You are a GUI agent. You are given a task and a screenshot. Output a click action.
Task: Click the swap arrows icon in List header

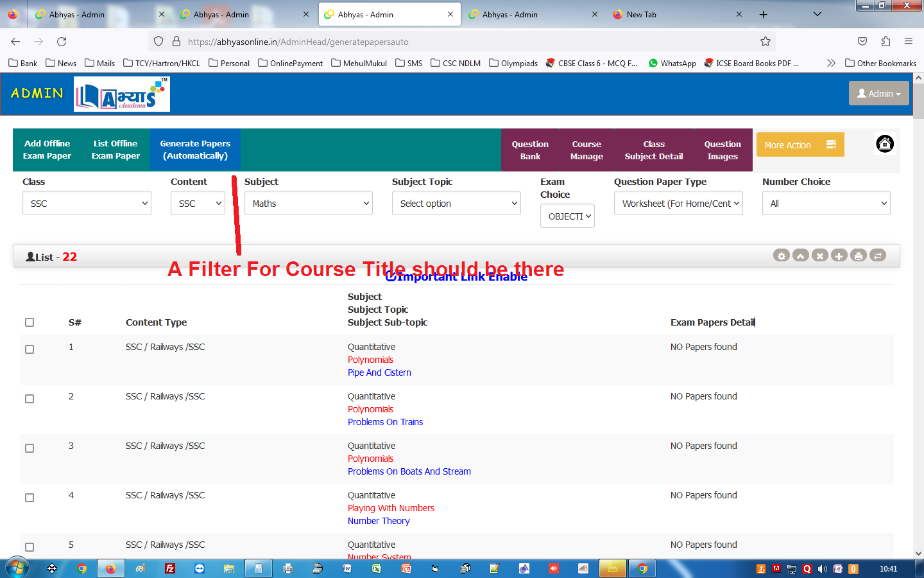click(877, 256)
